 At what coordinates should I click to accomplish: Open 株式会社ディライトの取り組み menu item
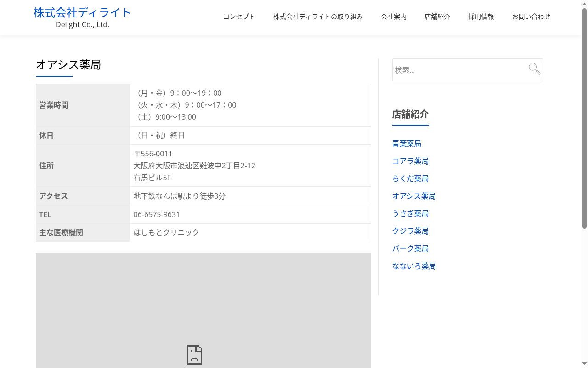pyautogui.click(x=318, y=17)
